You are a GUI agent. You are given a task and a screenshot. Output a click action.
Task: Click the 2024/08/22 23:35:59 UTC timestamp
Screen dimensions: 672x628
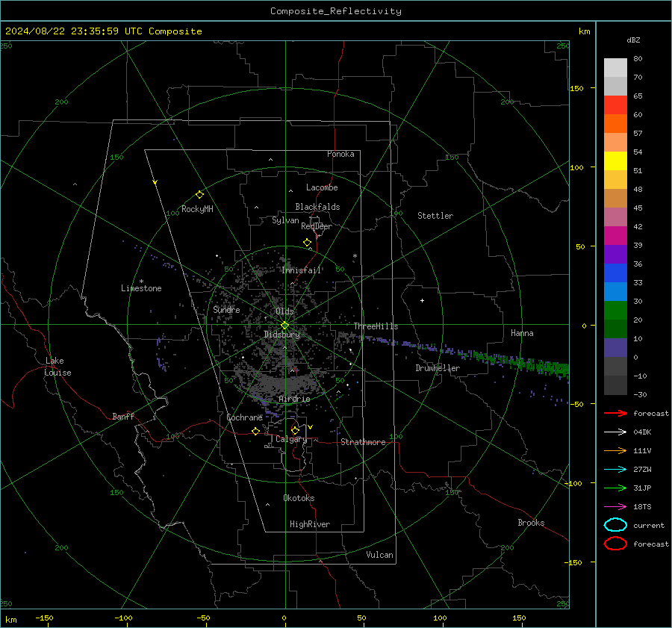pyautogui.click(x=103, y=31)
